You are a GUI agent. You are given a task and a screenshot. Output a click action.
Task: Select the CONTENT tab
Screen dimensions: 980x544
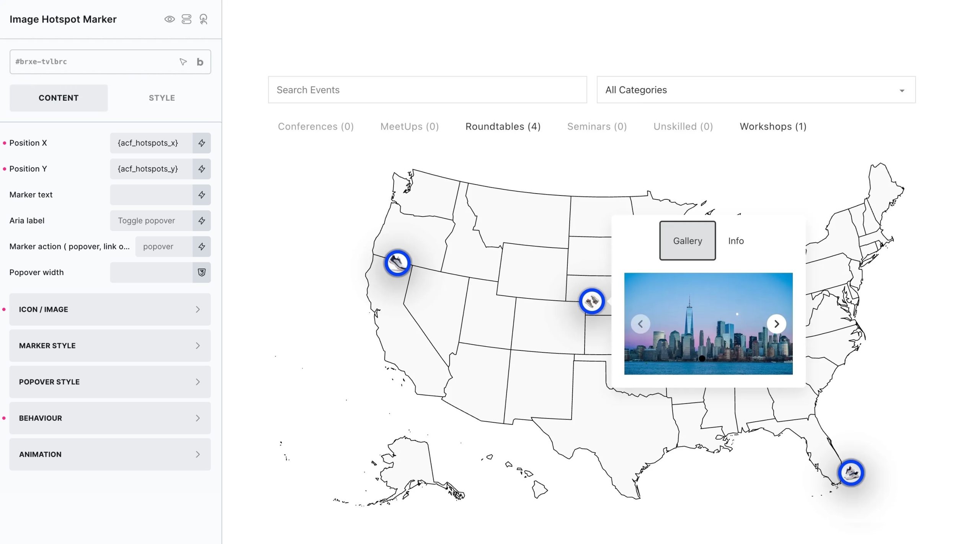point(59,98)
